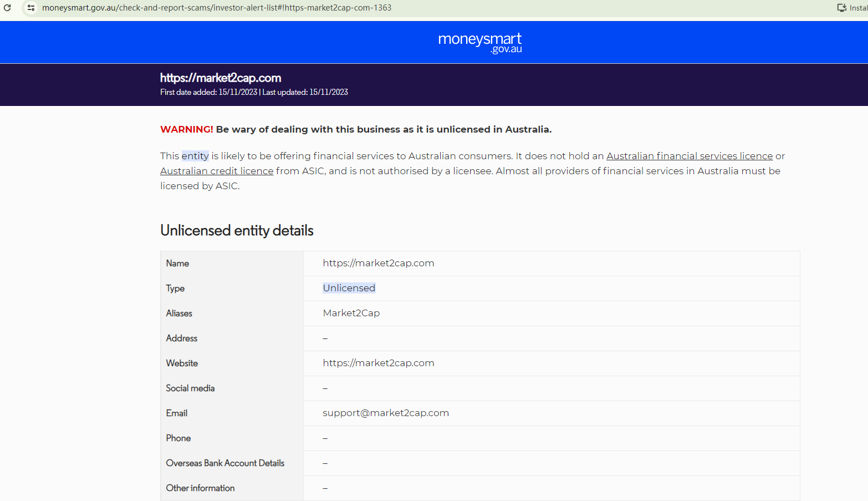Click the Email row label
This screenshot has width=868, height=501.
click(x=177, y=413)
